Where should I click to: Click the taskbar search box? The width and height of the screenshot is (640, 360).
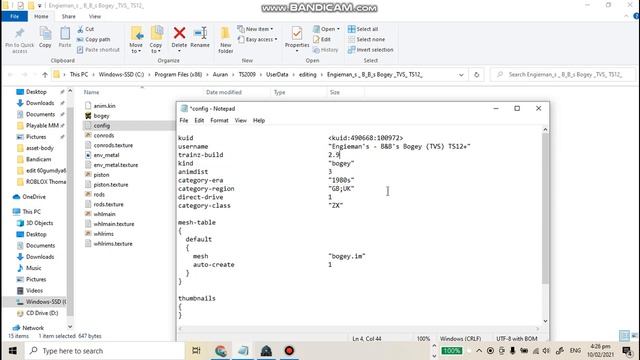(x=105, y=351)
